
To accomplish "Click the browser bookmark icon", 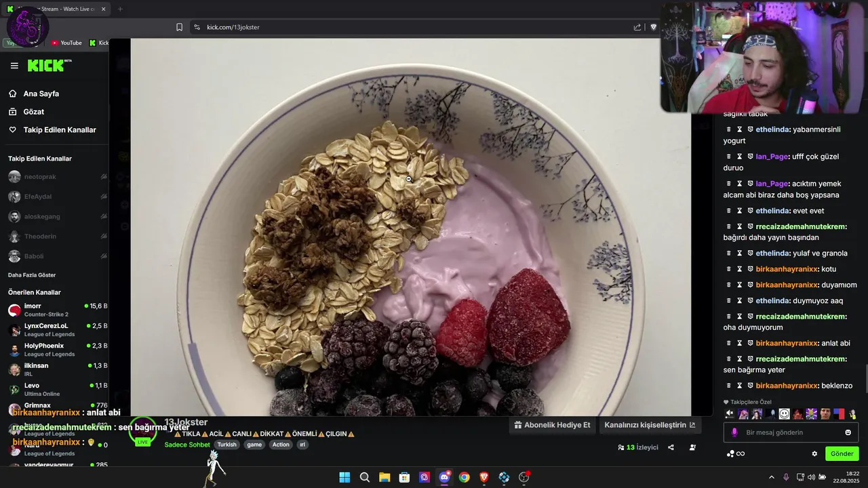I will click(179, 27).
